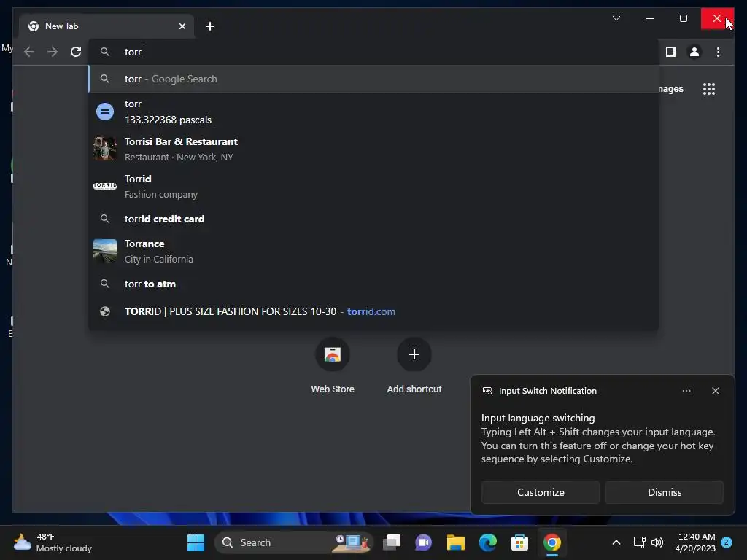Show hidden system tray icons
This screenshot has width=747, height=560.
(x=616, y=542)
